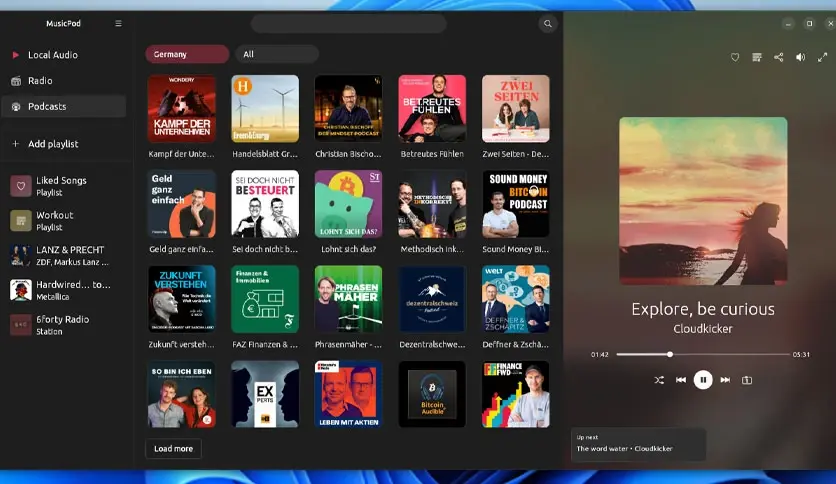Click the Up next track card

point(638,443)
